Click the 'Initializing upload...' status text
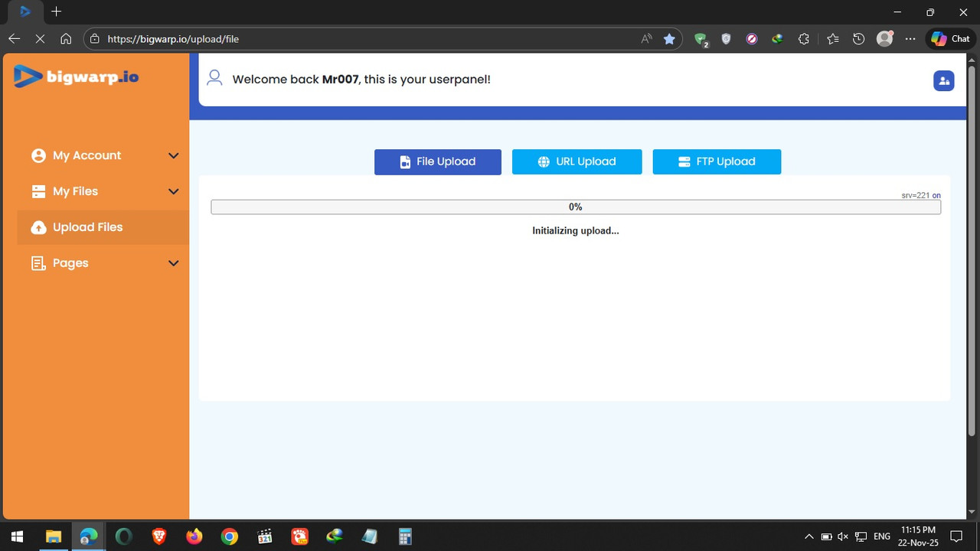This screenshot has height=551, width=980. [x=576, y=230]
